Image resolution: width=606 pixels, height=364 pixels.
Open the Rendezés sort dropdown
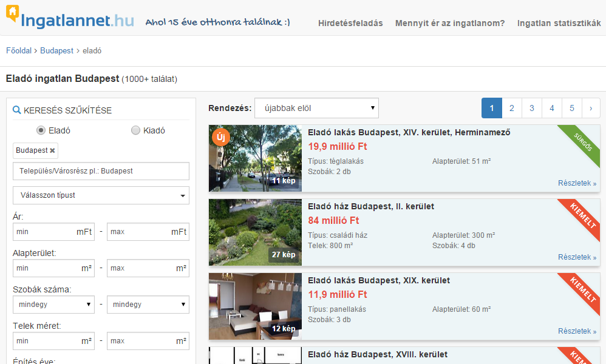point(316,108)
